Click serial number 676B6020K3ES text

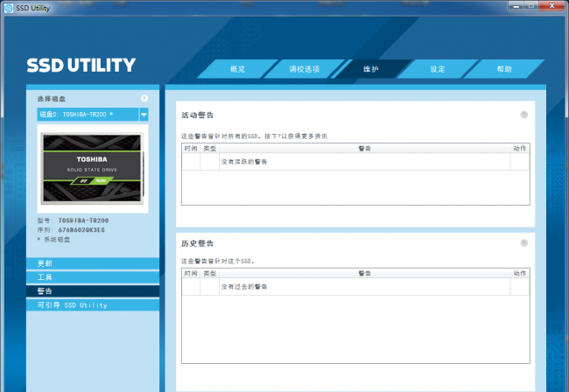point(81,230)
